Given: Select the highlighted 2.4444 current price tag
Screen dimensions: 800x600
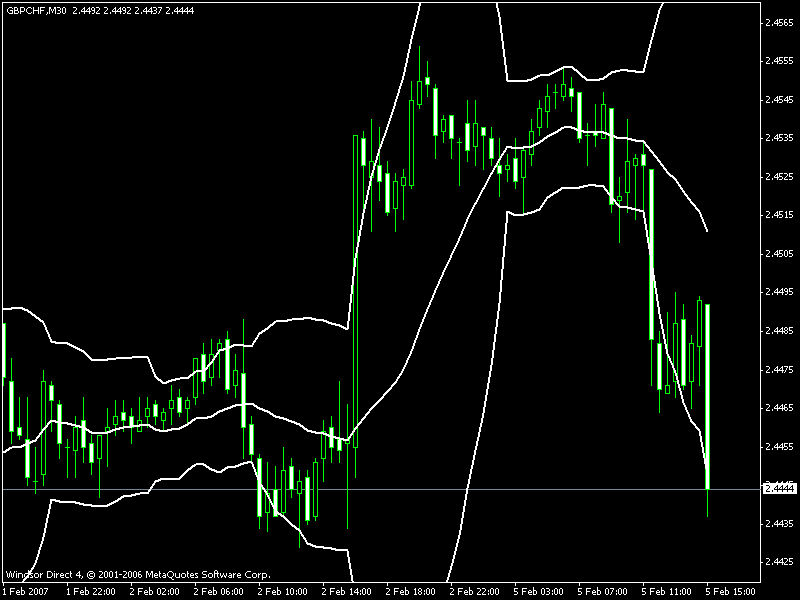Looking at the screenshot, I should tap(780, 489).
